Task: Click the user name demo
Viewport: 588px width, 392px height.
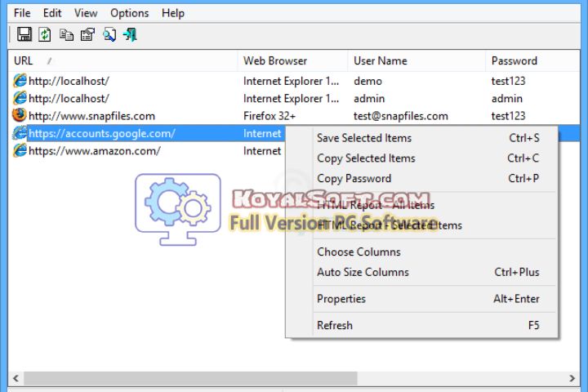Action: (x=367, y=81)
